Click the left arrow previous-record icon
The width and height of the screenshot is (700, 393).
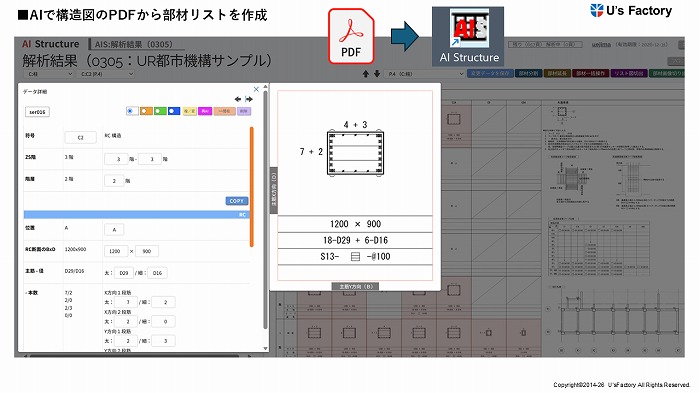coord(238,99)
